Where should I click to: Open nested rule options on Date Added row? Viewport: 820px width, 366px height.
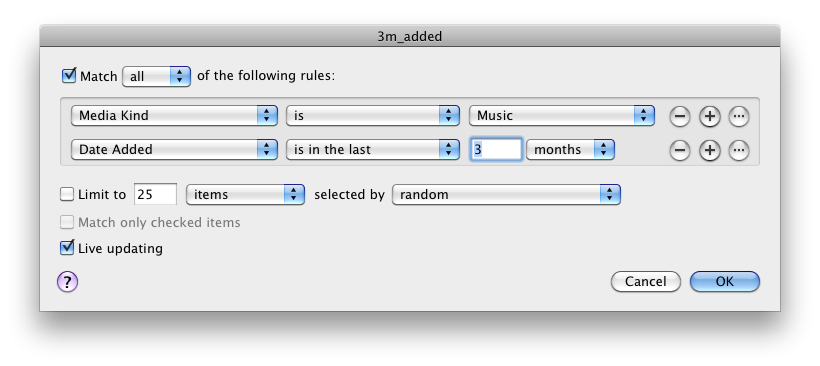[738, 151]
